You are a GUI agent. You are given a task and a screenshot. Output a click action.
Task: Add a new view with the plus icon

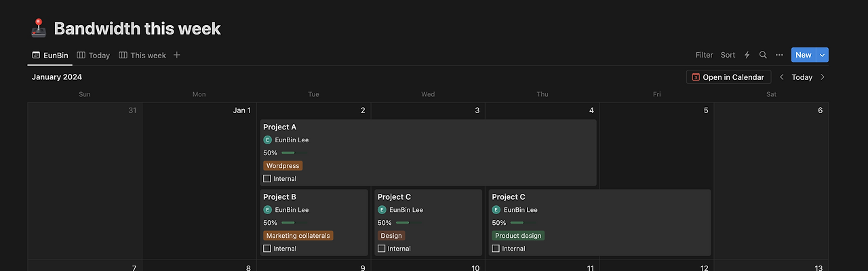(x=177, y=55)
